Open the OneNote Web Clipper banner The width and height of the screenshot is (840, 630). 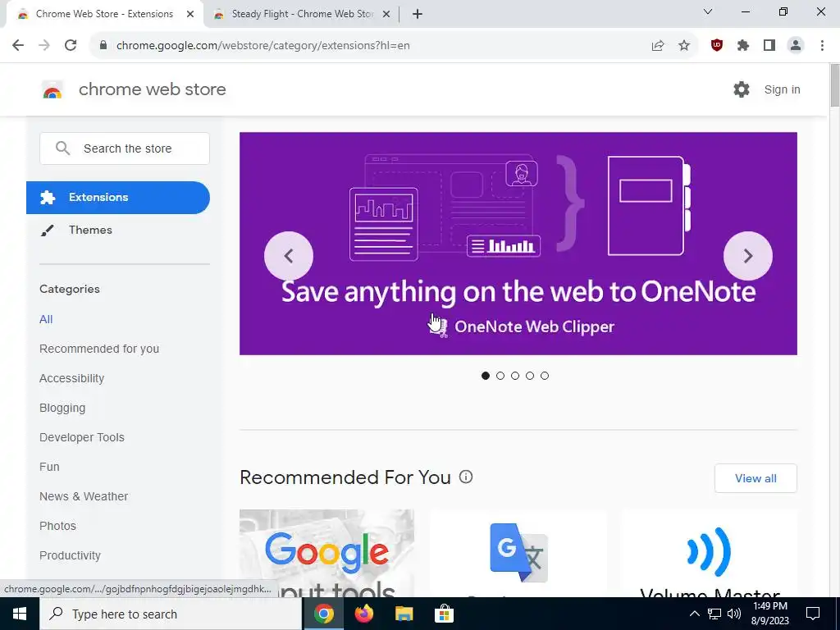(518, 243)
